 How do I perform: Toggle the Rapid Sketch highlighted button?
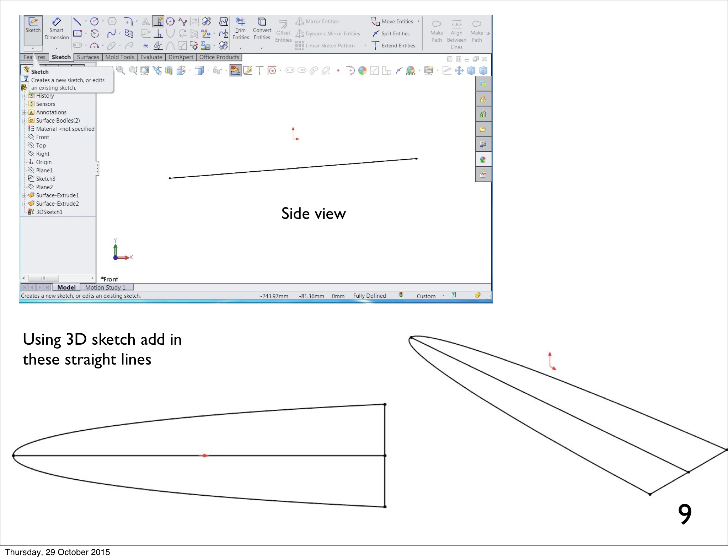pyautogui.click(x=158, y=22)
